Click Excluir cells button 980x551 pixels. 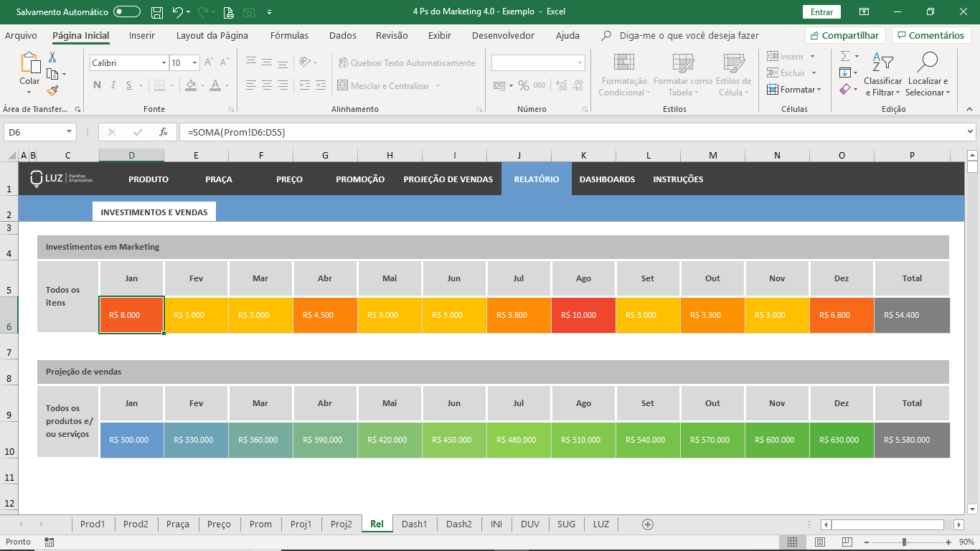786,72
